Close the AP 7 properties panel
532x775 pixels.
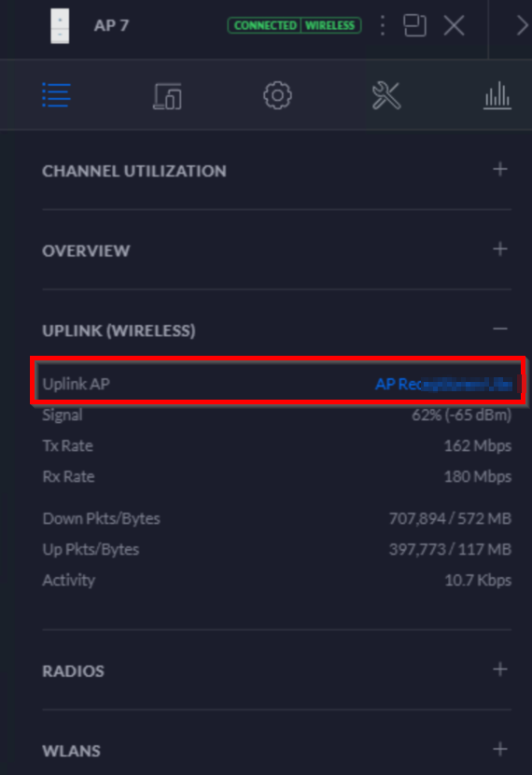[454, 25]
